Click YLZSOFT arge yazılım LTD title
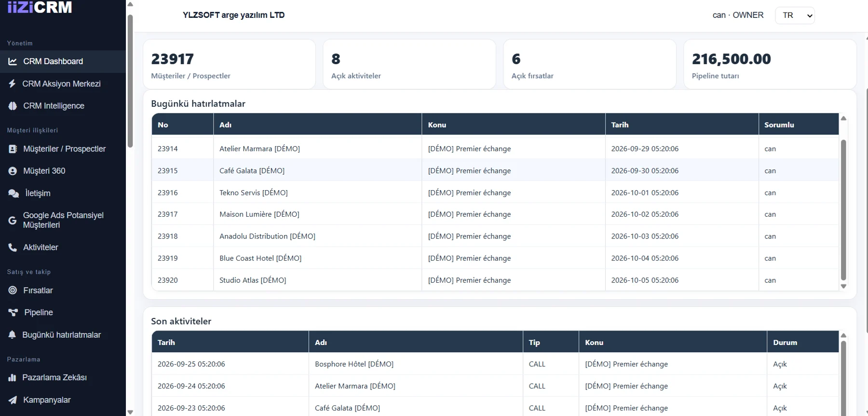868x416 pixels. [x=233, y=15]
